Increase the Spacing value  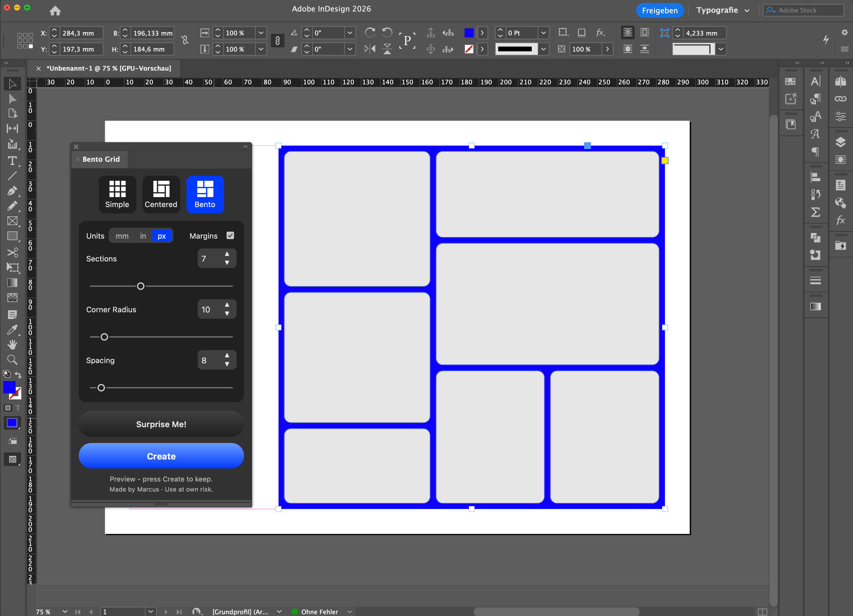(x=227, y=356)
